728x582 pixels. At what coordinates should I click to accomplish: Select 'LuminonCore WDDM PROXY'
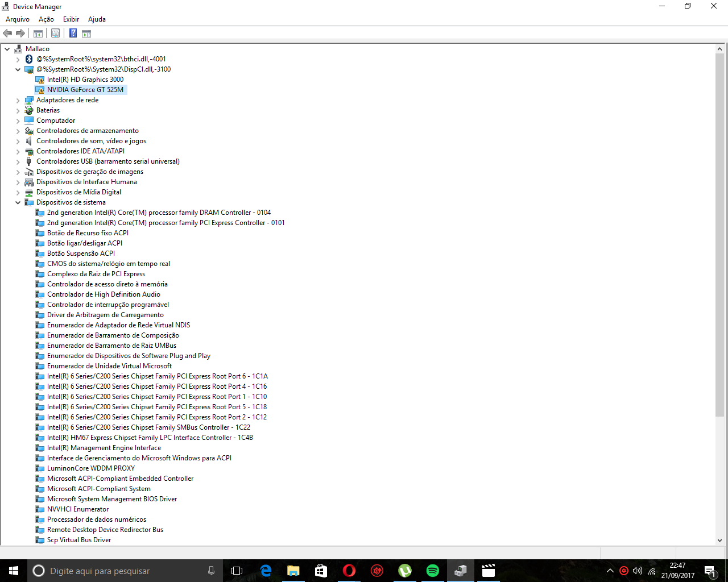click(x=91, y=468)
